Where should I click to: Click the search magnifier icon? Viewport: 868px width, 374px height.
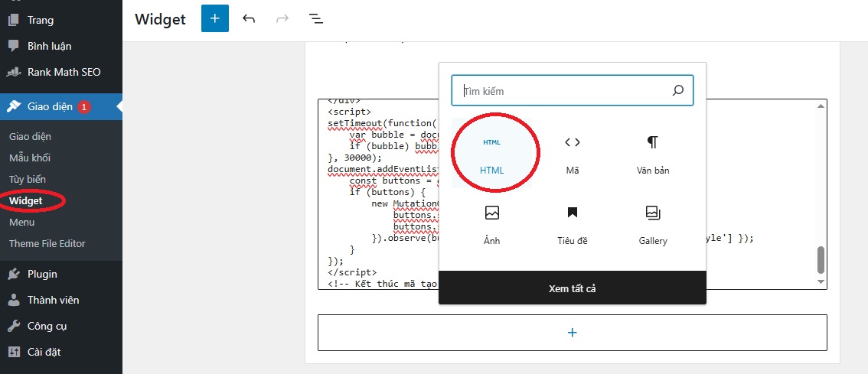pos(678,91)
